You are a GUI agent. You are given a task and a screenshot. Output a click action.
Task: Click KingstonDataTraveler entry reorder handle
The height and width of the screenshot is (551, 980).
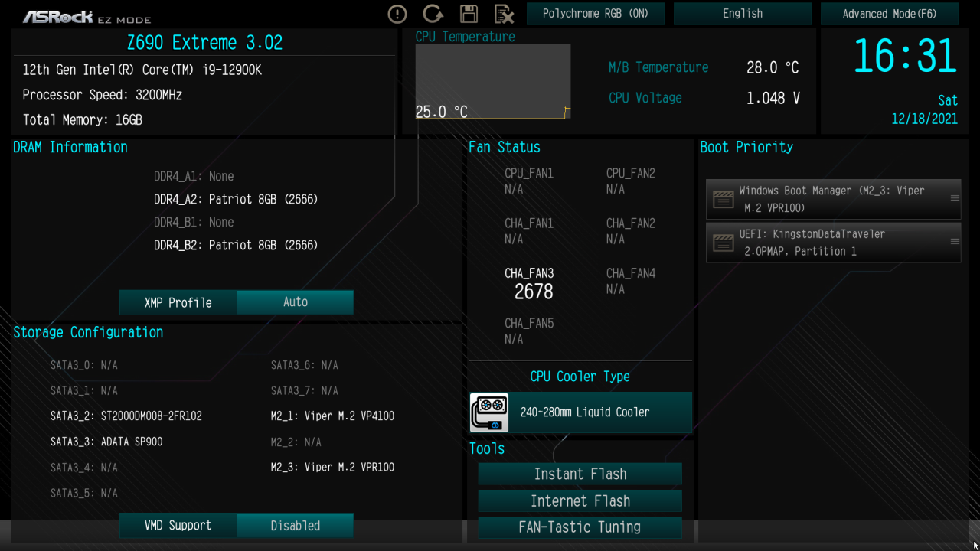pyautogui.click(x=955, y=242)
